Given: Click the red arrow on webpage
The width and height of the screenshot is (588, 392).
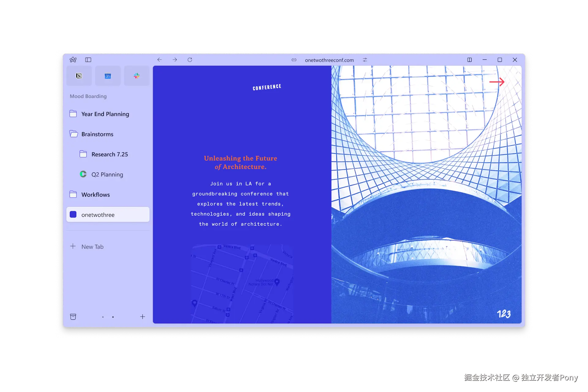Looking at the screenshot, I should tap(497, 82).
